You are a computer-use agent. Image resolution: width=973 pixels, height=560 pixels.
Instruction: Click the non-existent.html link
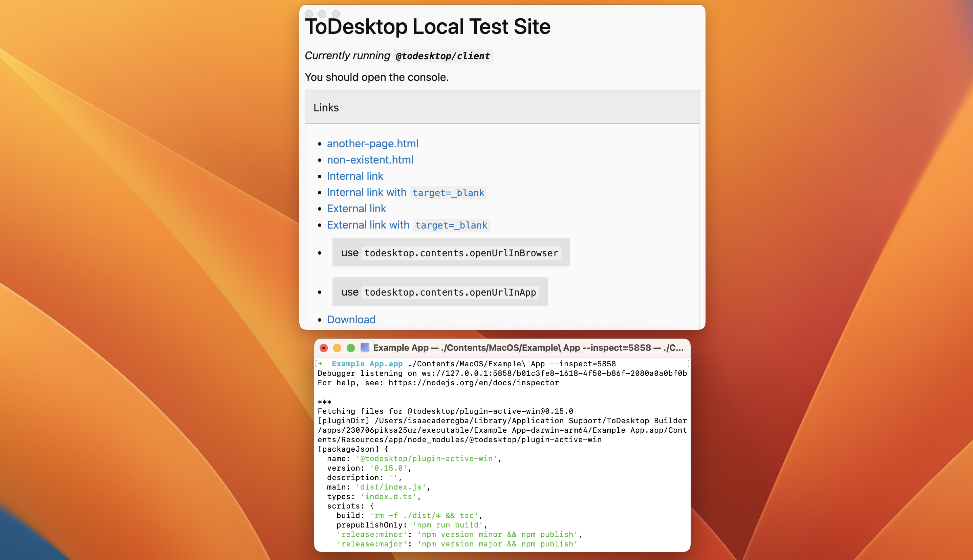tap(370, 159)
